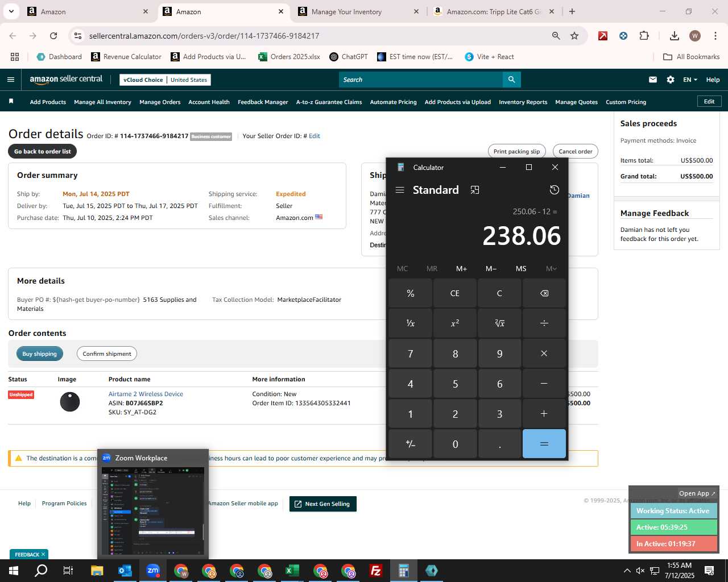The width and height of the screenshot is (728, 582).
Task: Open Zoom from the Windows taskbar
Action: [153, 571]
